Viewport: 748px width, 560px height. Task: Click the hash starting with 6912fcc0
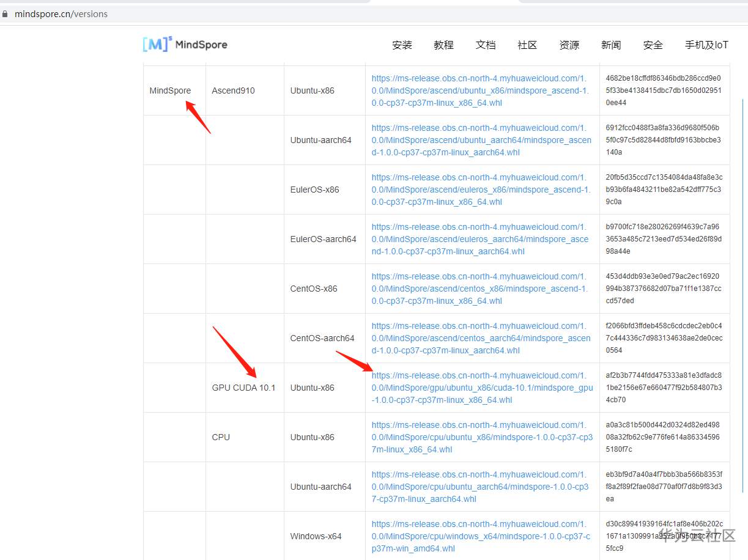(664, 140)
